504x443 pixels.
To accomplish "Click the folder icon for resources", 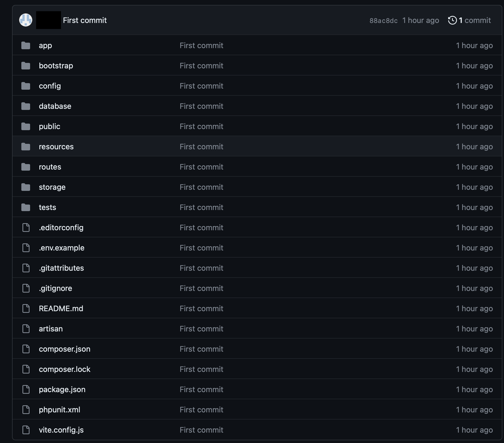I will pyautogui.click(x=25, y=147).
